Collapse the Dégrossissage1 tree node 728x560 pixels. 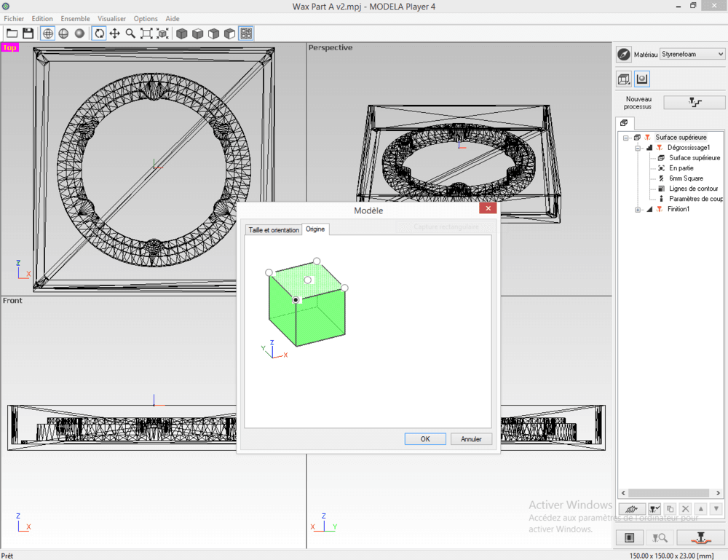click(638, 148)
